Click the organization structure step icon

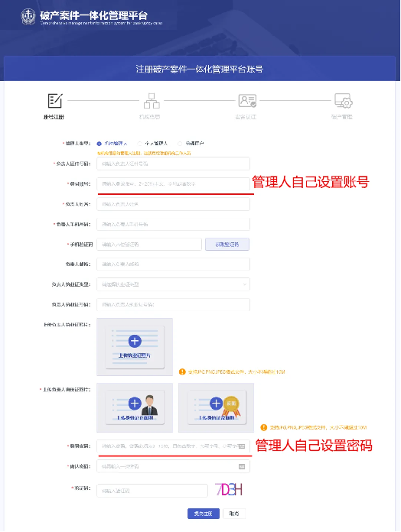tap(152, 101)
